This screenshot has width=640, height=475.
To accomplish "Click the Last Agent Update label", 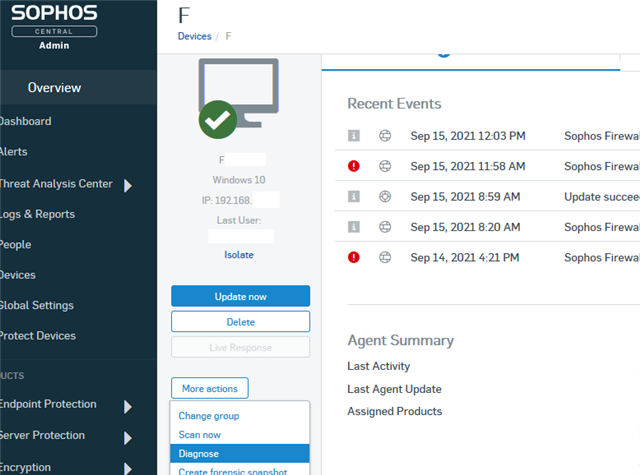I will (394, 389).
